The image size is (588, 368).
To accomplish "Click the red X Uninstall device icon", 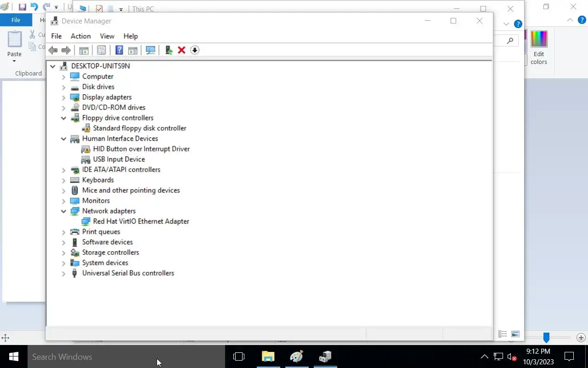I will pyautogui.click(x=181, y=50).
